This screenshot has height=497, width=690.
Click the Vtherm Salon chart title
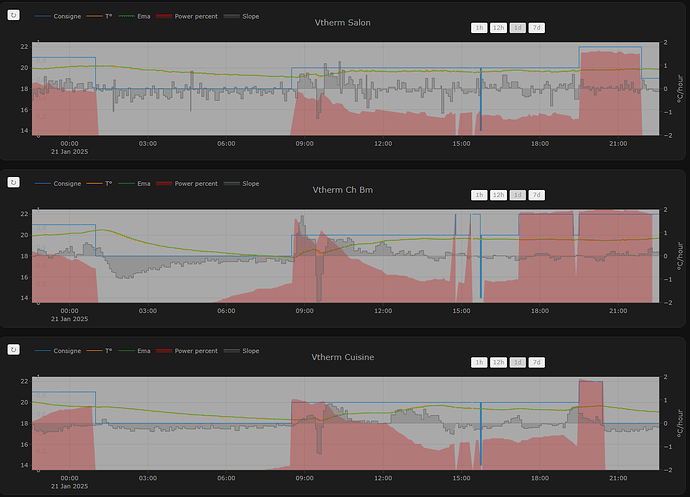pyautogui.click(x=341, y=22)
